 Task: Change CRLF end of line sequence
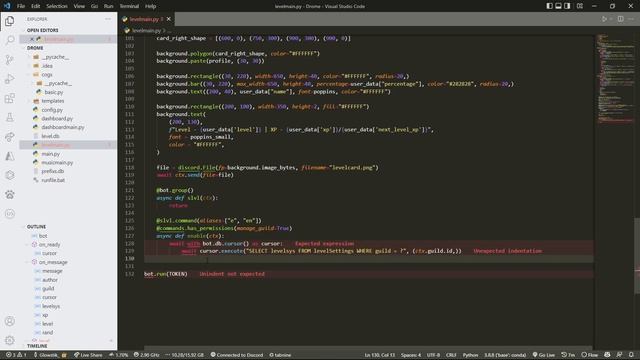[451, 355]
